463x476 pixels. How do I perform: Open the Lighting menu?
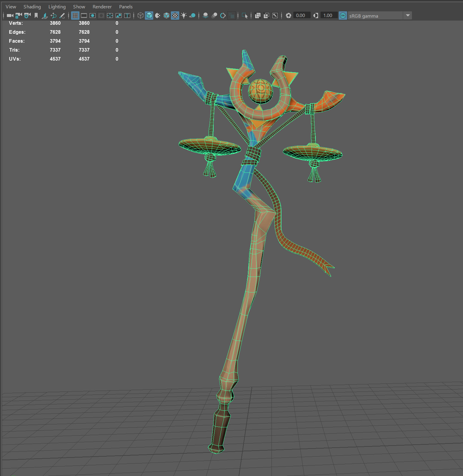click(x=57, y=7)
